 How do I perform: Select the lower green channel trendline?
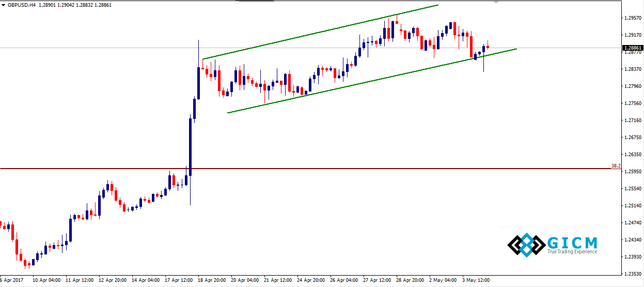point(372,80)
